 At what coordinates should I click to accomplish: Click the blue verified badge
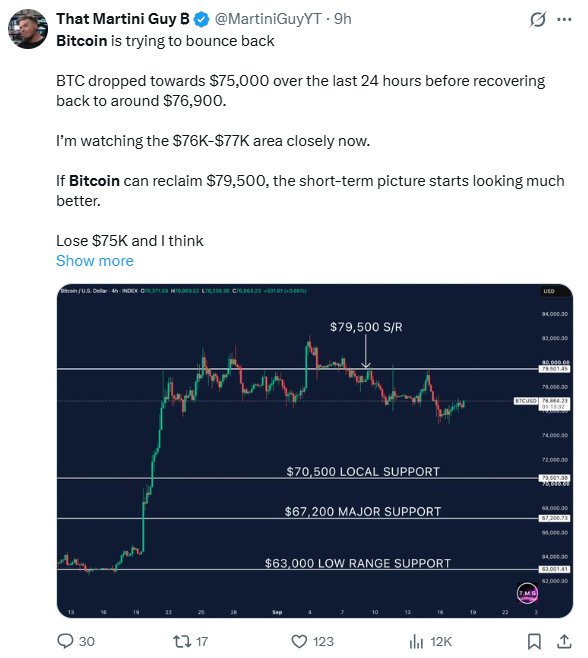pyautogui.click(x=202, y=19)
